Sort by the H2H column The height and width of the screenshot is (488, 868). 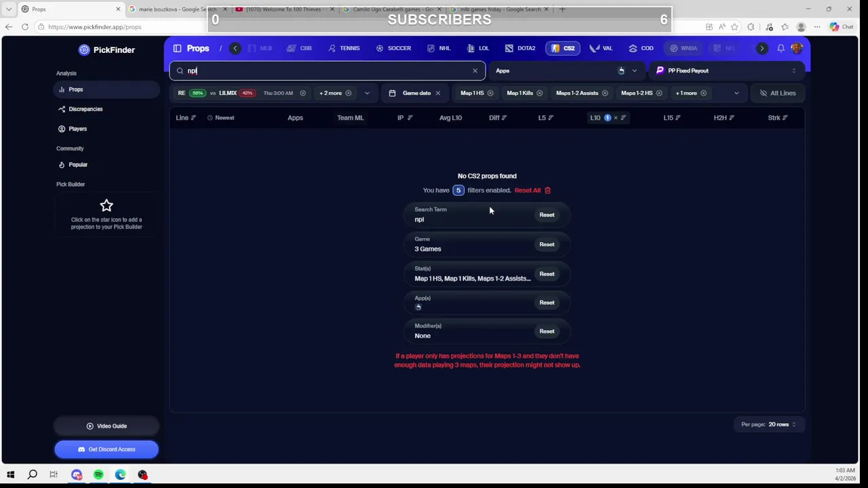point(724,118)
